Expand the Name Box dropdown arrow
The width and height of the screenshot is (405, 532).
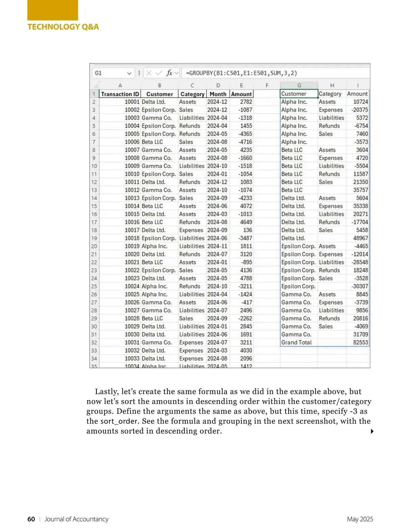pyautogui.click(x=129, y=73)
